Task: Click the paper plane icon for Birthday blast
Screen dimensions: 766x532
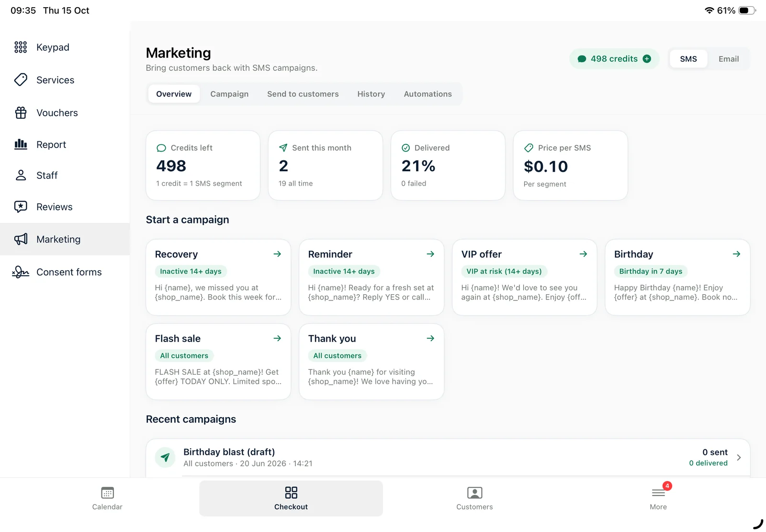Action: pos(165,457)
